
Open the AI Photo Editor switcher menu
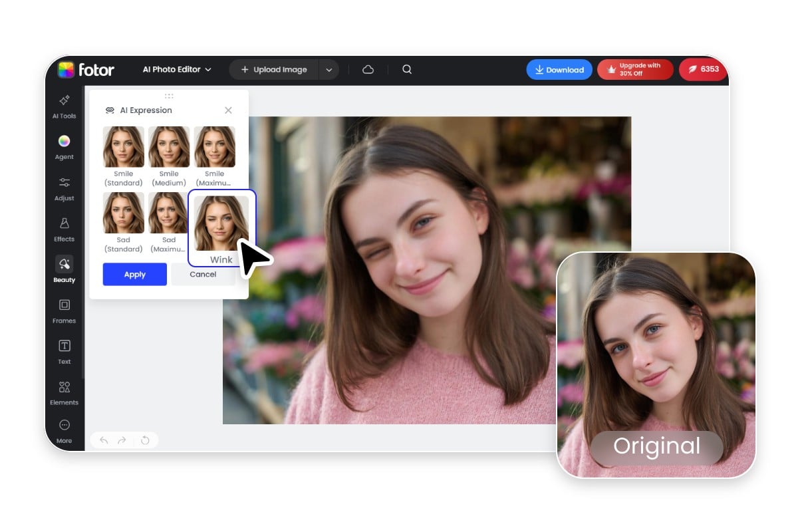coord(176,69)
